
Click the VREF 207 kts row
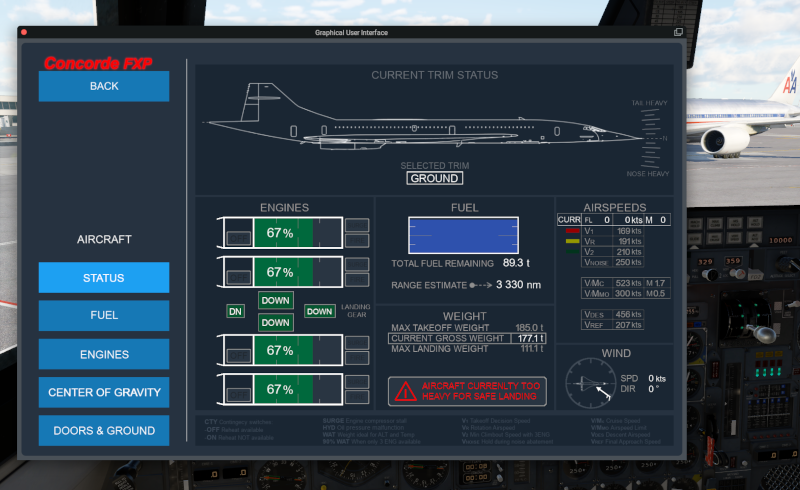tap(612, 325)
